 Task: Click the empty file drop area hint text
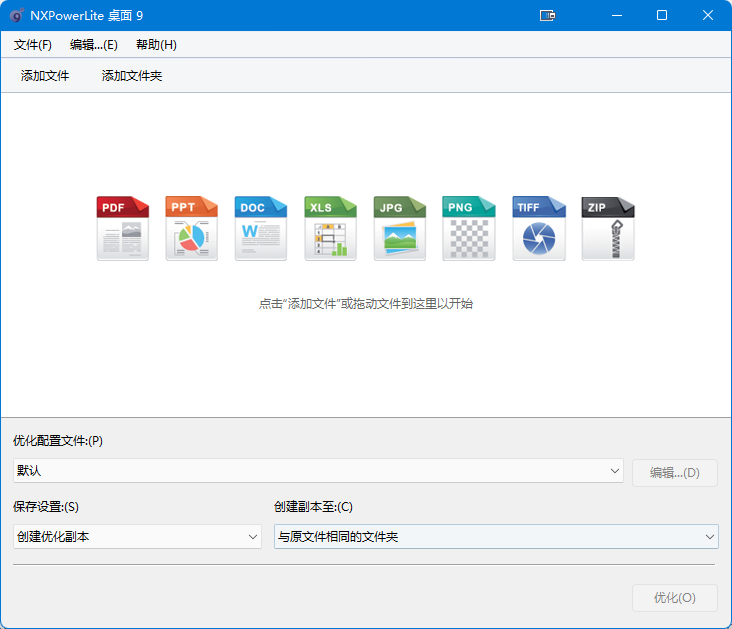(x=366, y=304)
